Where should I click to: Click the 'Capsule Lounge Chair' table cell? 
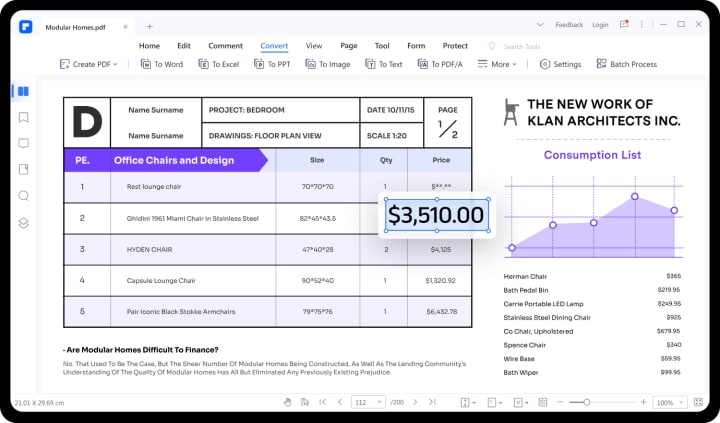click(x=193, y=281)
